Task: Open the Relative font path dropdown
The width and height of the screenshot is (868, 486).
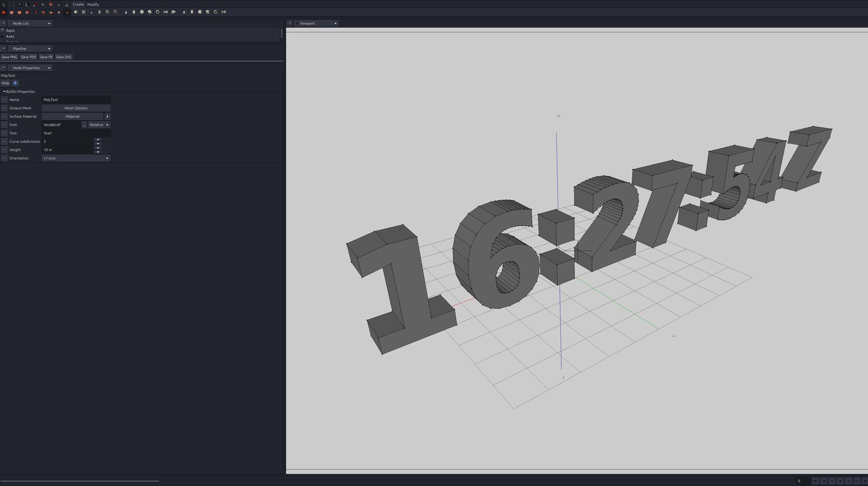Action: click(99, 125)
